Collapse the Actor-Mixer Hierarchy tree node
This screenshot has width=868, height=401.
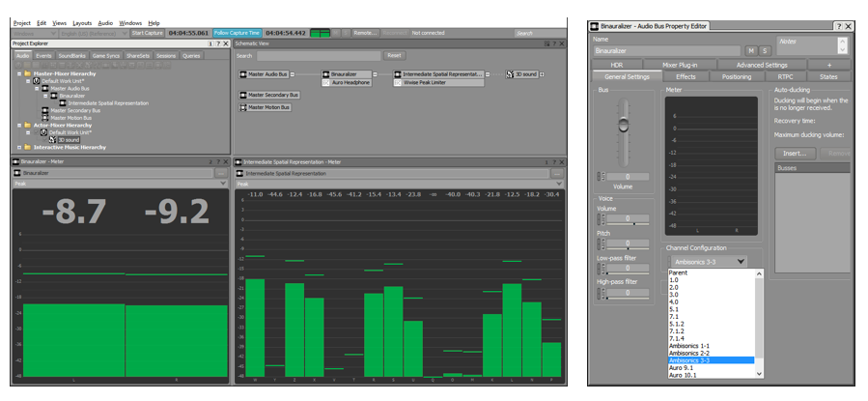click(19, 126)
